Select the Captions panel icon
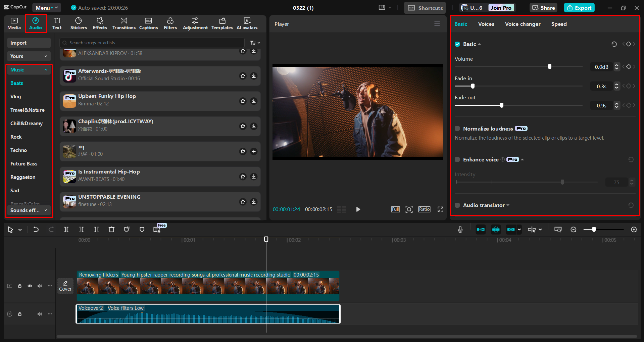 [x=148, y=23]
